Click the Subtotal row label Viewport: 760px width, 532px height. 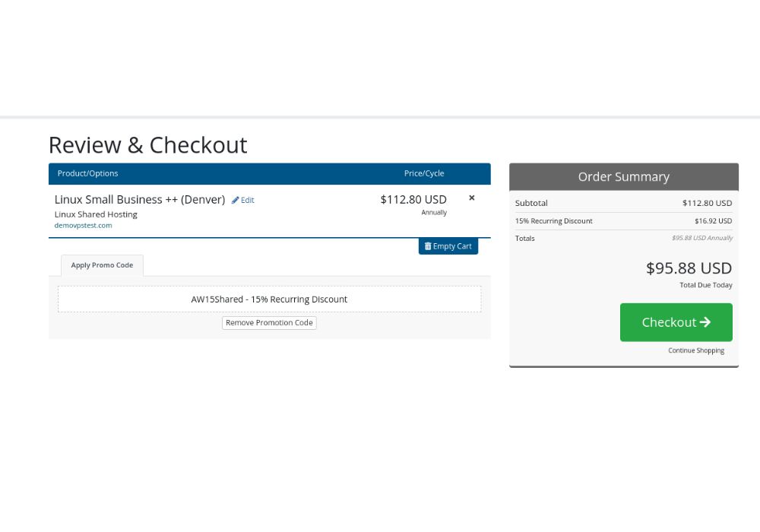[531, 203]
